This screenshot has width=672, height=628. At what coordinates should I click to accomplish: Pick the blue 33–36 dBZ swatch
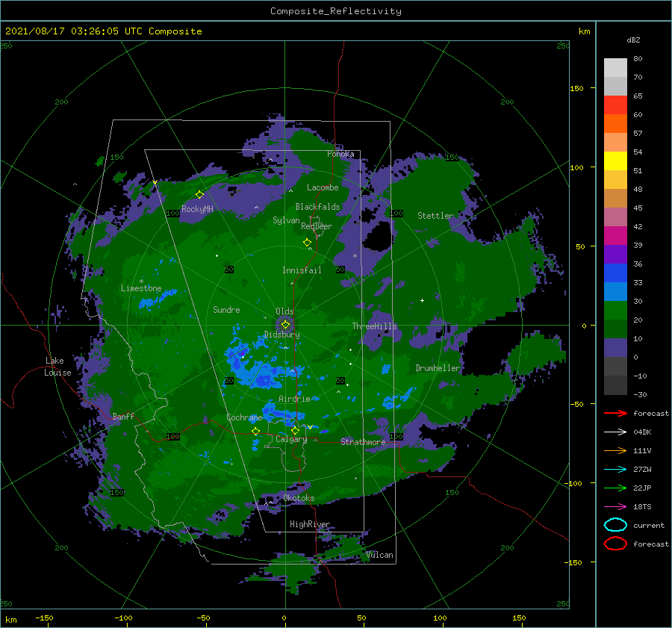coord(615,273)
